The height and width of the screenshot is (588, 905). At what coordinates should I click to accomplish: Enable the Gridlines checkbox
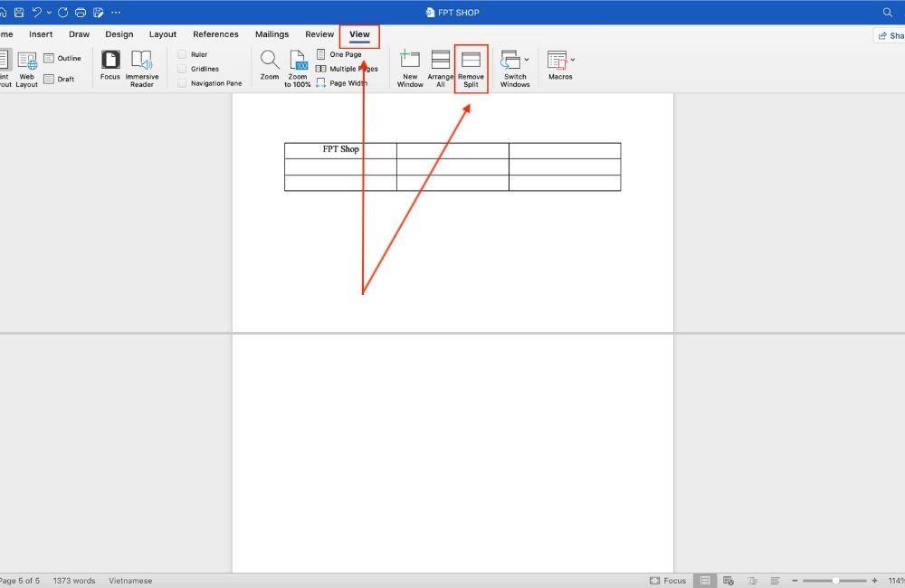[x=182, y=69]
